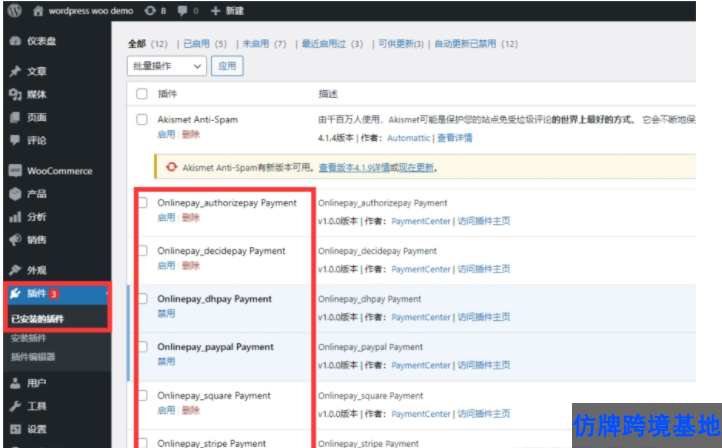Click 删除 under Onlinepay_decidepay Payment
Viewport: 722px width, 448px height.
point(191,265)
